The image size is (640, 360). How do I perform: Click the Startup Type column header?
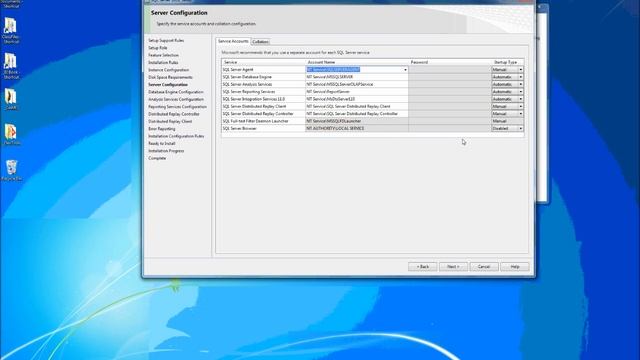(x=507, y=62)
